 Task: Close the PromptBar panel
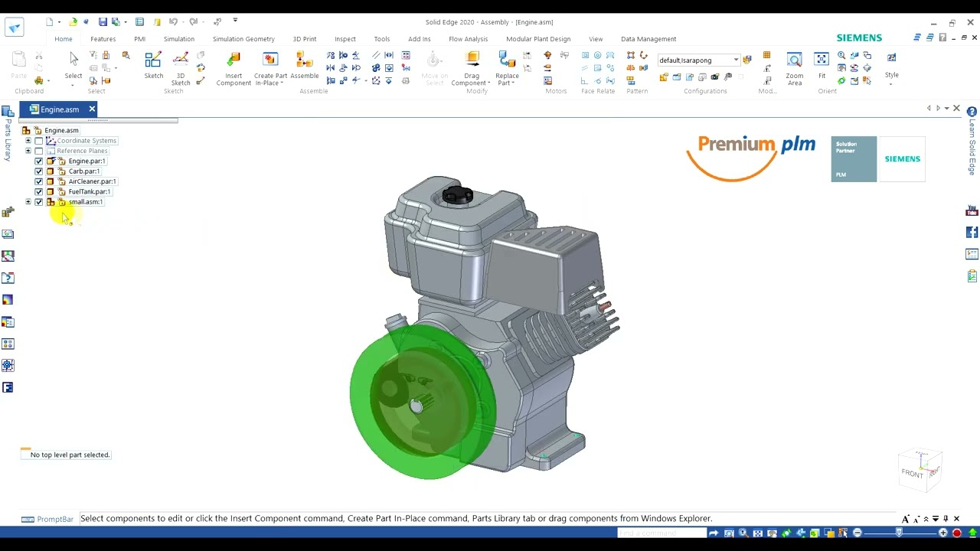(956, 519)
